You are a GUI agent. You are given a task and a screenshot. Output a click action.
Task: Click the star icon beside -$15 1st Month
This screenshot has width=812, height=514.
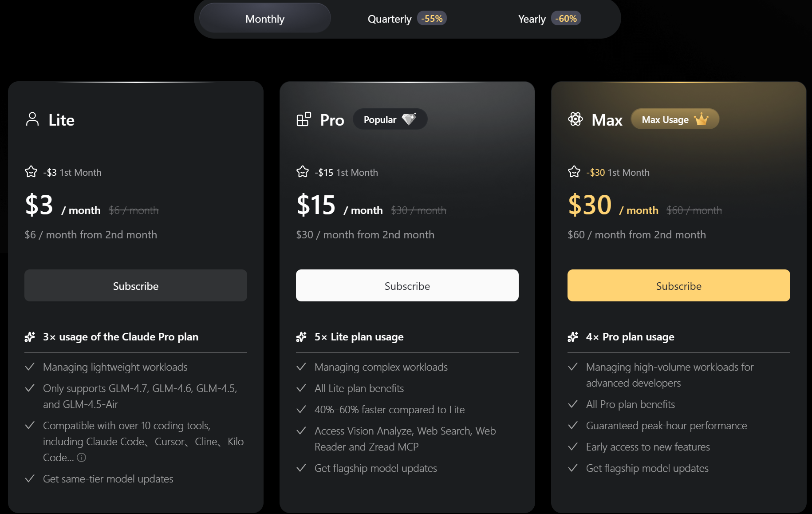tap(303, 172)
